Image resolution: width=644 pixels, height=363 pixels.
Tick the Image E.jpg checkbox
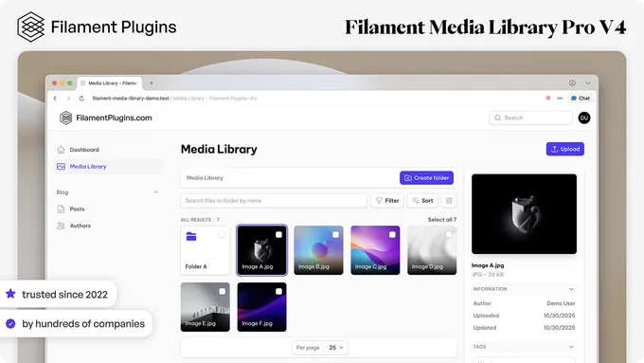222,292
